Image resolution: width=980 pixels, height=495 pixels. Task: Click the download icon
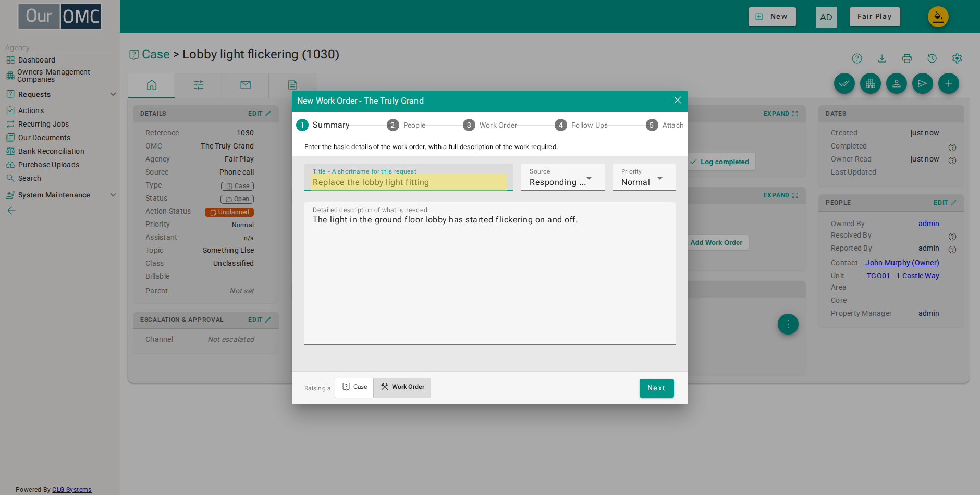coord(882,58)
